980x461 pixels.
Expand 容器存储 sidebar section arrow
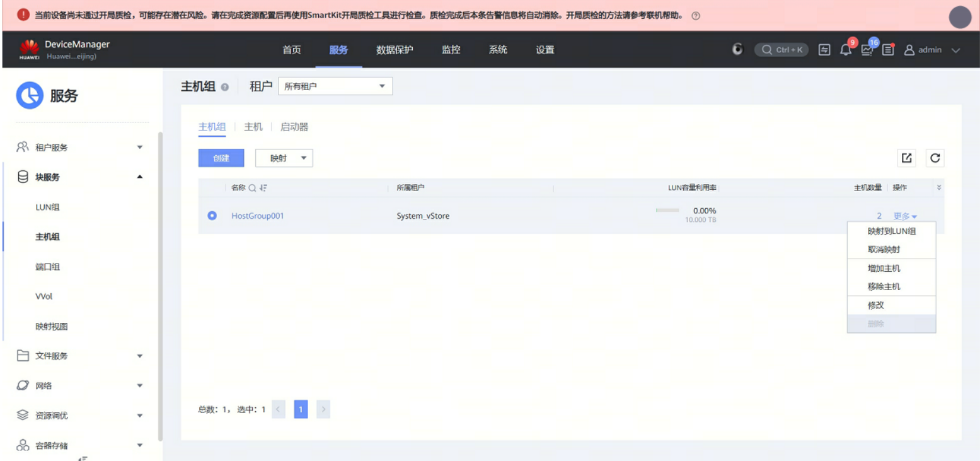pyautogui.click(x=140, y=445)
